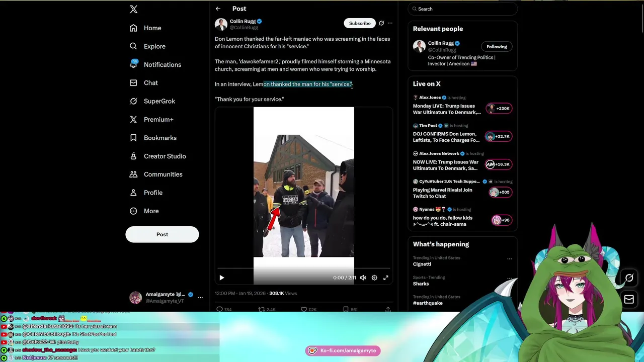Viewport: 644px width, 362px height.
Task: Open Communities in the sidebar
Action: pyautogui.click(x=156, y=174)
